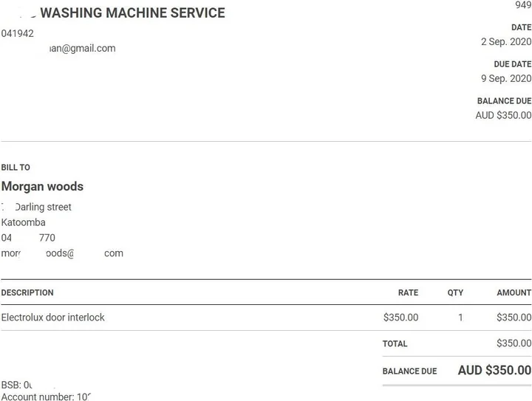This screenshot has width=532, height=401.
Task: Click the TOTAL label
Action: click(x=395, y=343)
